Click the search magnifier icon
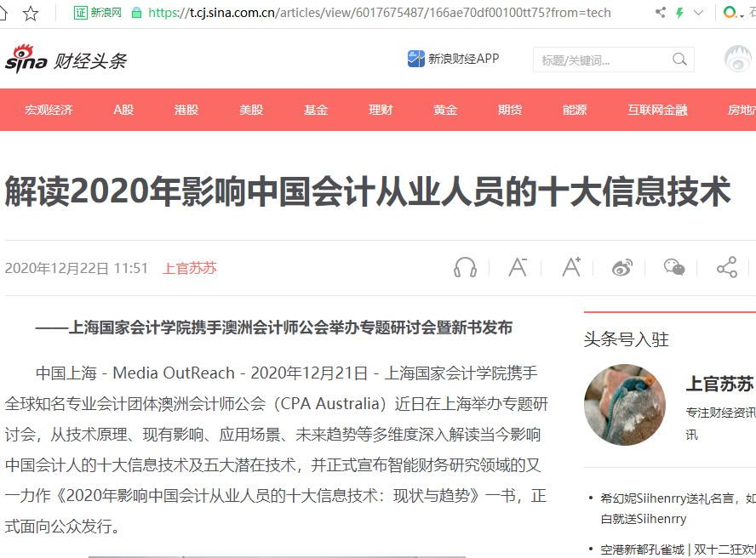756x558 pixels. point(679,60)
